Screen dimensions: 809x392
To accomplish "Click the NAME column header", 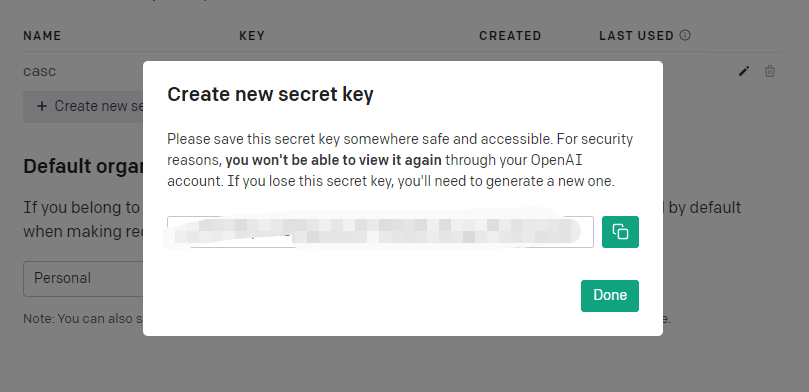I will pos(42,36).
